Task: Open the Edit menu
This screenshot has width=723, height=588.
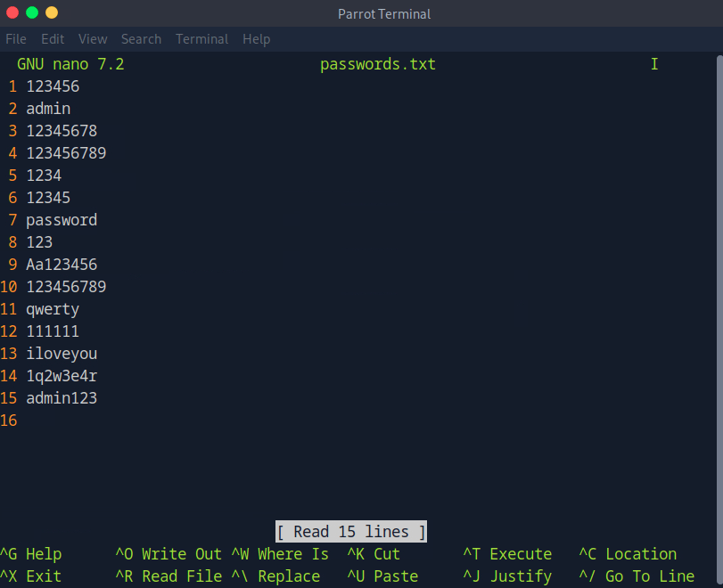Action: [53, 39]
